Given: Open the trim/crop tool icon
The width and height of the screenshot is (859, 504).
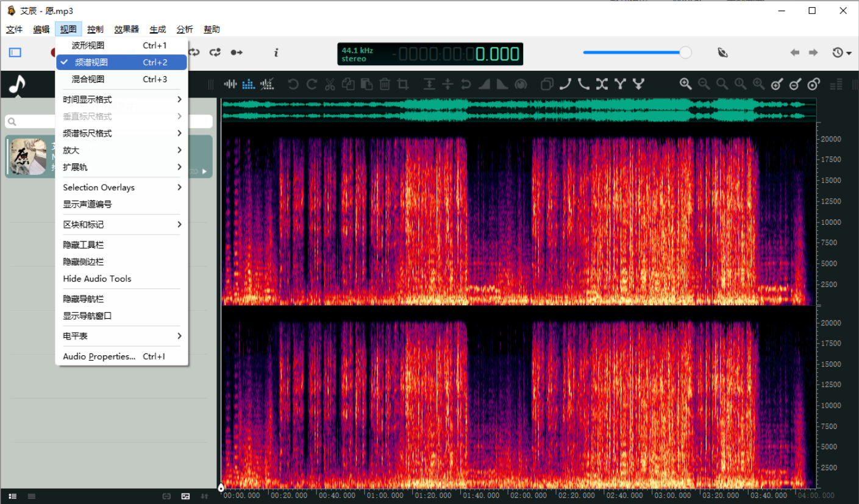Looking at the screenshot, I should point(402,84).
